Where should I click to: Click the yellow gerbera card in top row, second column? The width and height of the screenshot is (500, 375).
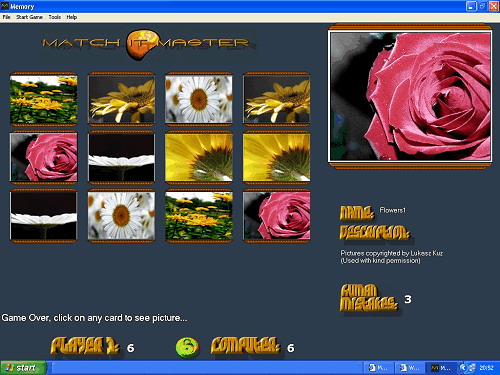coord(121,99)
